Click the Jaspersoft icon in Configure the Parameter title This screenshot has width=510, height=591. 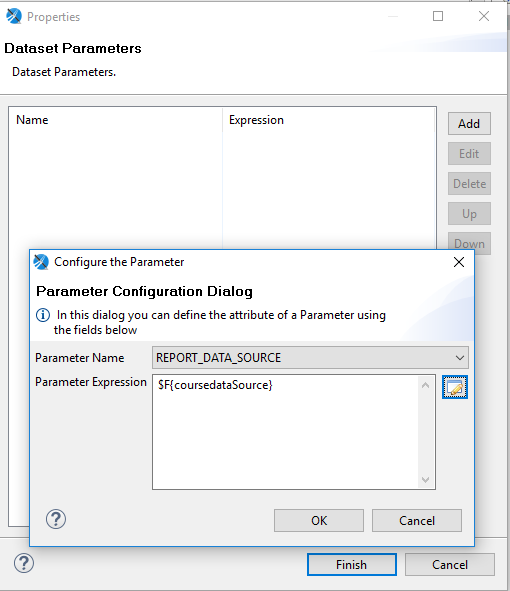(41, 262)
